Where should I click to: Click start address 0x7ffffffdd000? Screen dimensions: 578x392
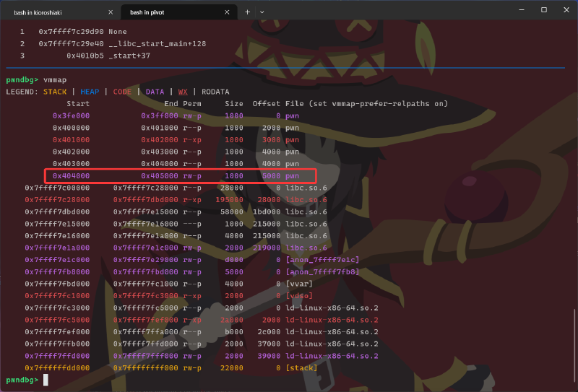[57, 367]
